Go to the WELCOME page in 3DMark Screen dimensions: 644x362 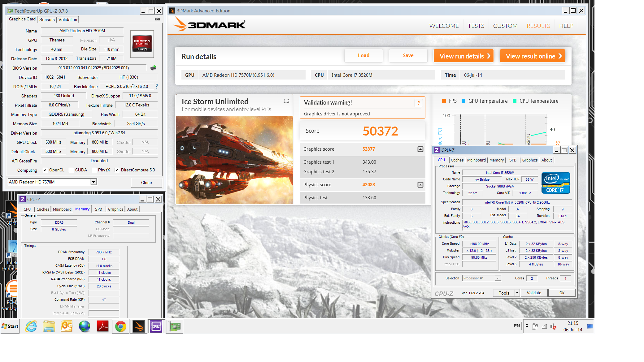444,26
